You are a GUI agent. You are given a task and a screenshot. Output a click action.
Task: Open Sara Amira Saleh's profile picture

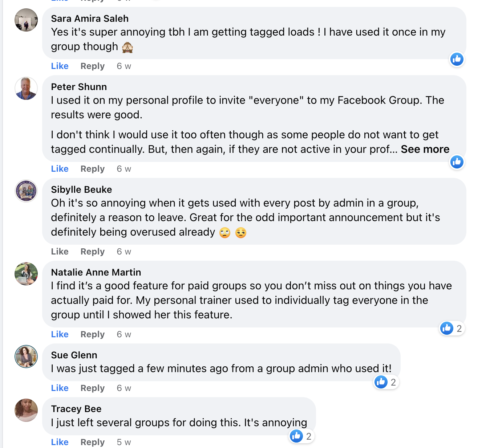click(26, 20)
